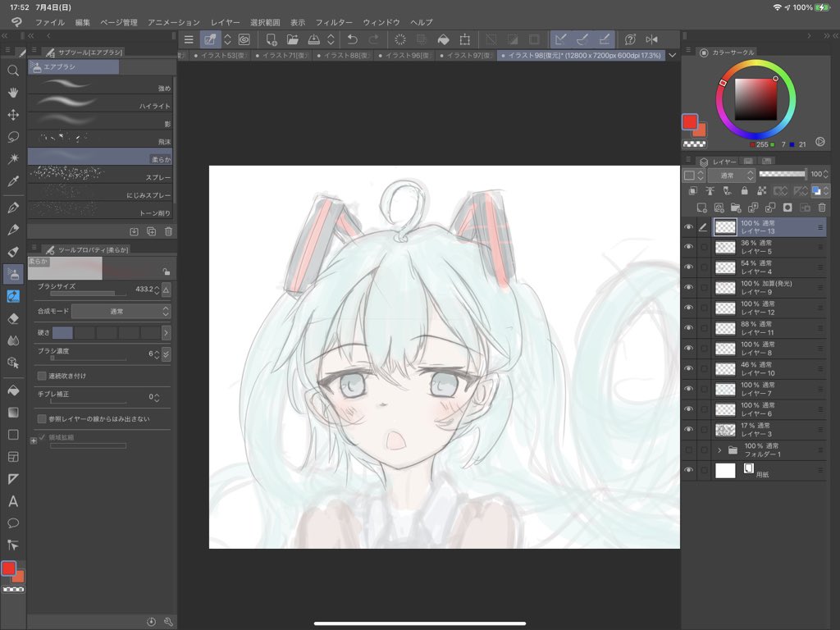The image size is (840, 630).
Task: Click the red main color swatch in Color Circle
Action: click(689, 121)
